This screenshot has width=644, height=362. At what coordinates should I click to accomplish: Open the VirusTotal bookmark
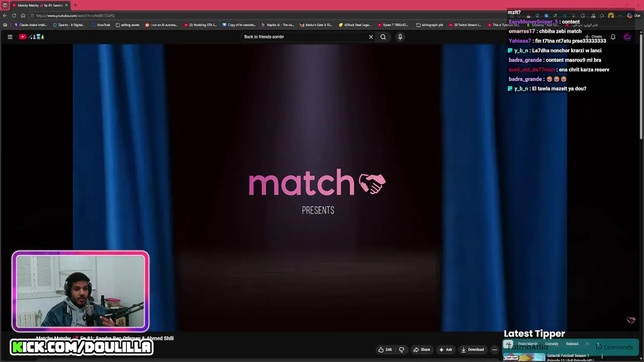click(x=101, y=25)
